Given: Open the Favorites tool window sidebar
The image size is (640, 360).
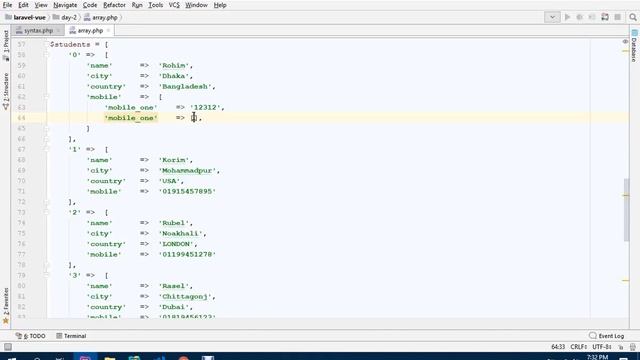Looking at the screenshot, I should (6, 305).
